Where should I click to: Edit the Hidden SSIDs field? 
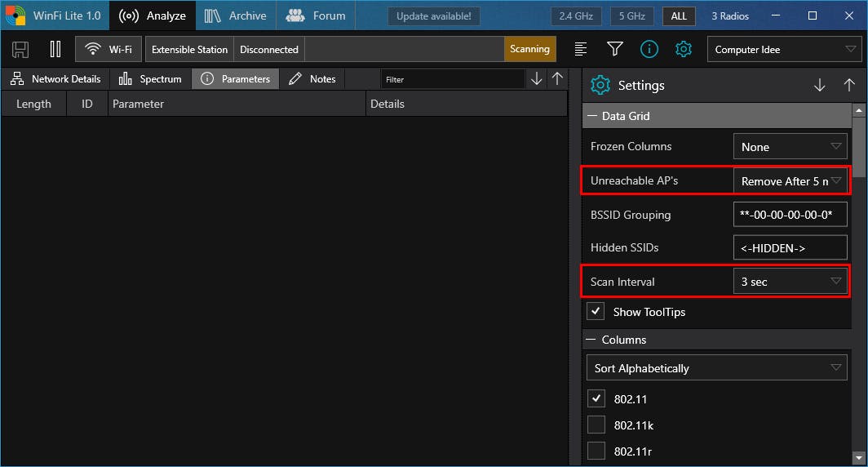(x=790, y=247)
